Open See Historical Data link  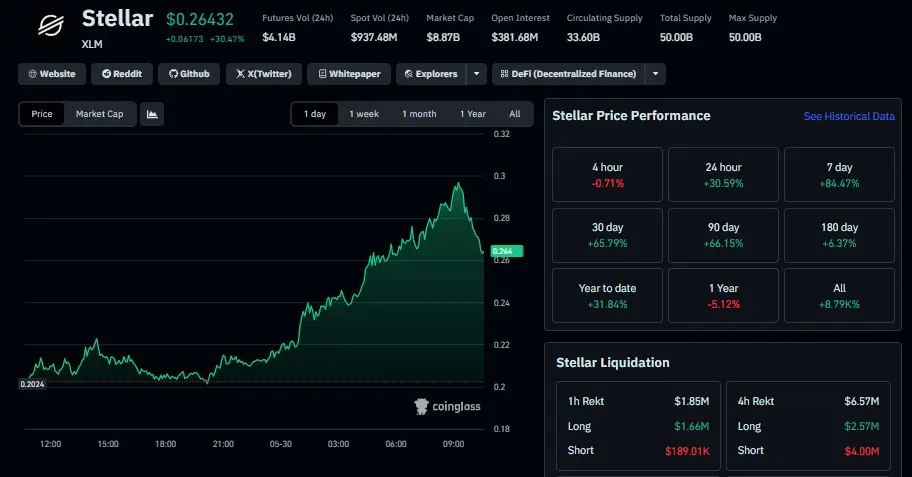tap(849, 116)
